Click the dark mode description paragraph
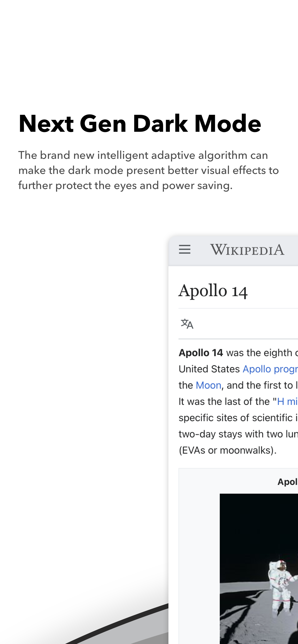The image size is (298, 644). point(148,170)
